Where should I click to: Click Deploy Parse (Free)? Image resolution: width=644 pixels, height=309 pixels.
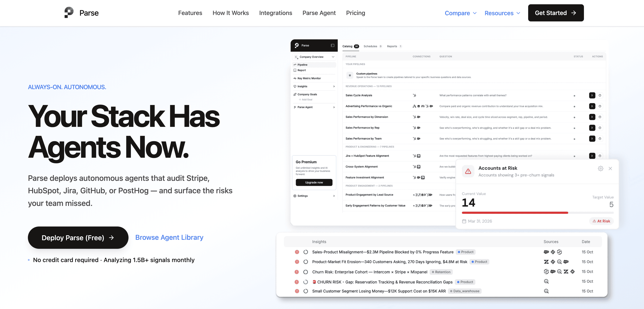point(78,238)
